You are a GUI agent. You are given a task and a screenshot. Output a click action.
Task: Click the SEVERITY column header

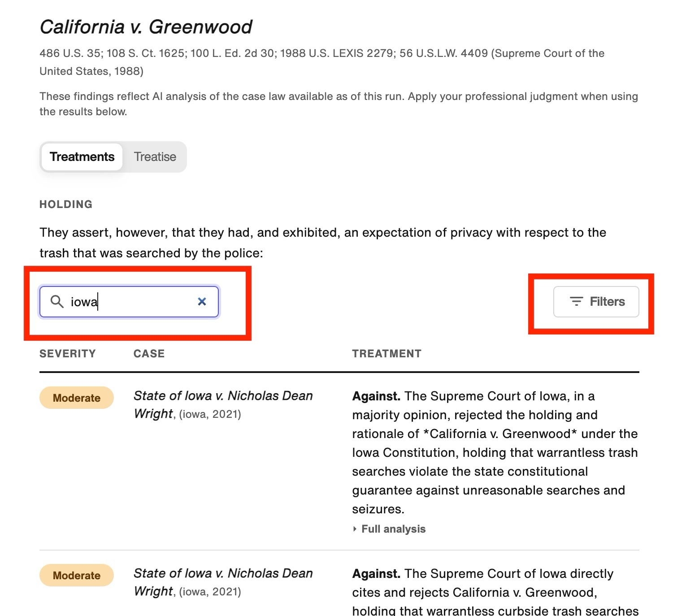[x=68, y=354]
